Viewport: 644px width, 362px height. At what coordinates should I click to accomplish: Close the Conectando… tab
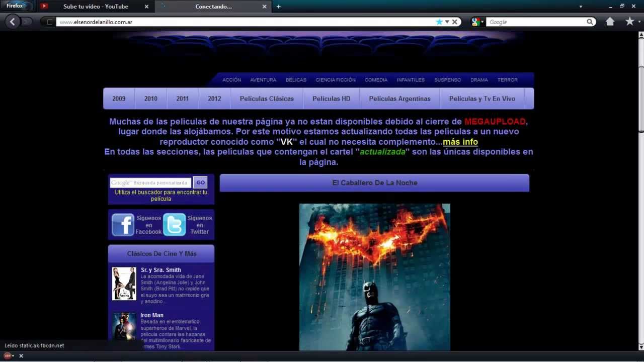pos(265,7)
